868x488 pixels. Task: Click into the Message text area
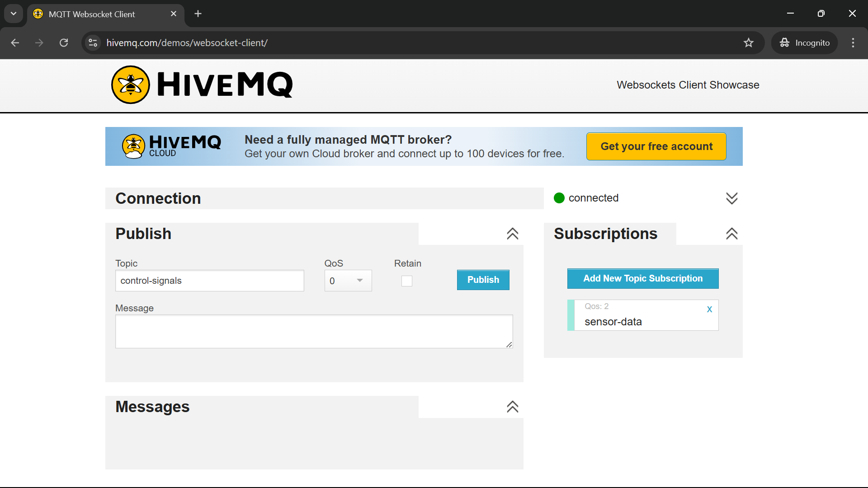pyautogui.click(x=314, y=332)
